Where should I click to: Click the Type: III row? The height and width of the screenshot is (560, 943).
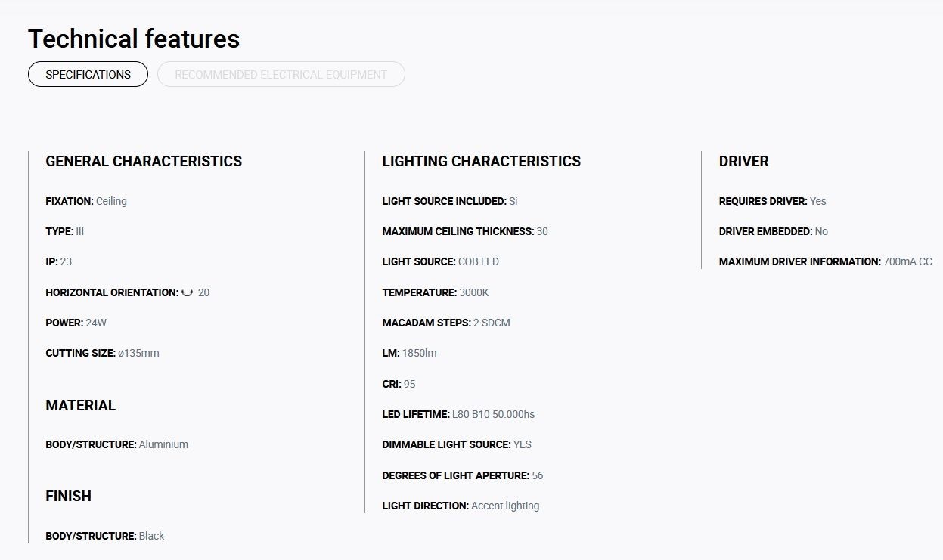pyautogui.click(x=65, y=231)
